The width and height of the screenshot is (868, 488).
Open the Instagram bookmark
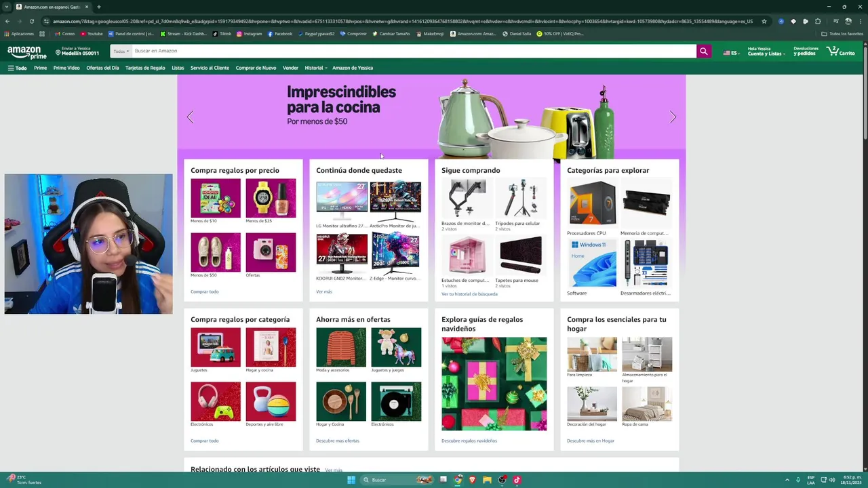point(250,34)
